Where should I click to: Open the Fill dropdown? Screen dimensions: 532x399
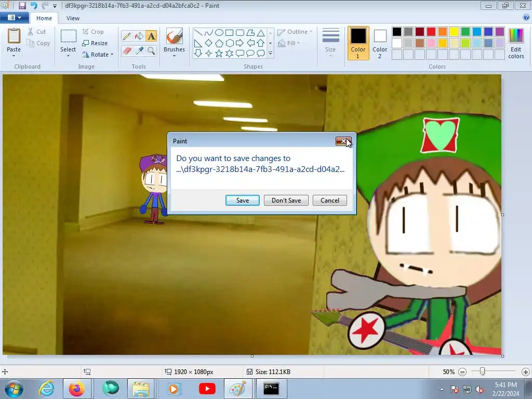click(x=289, y=43)
